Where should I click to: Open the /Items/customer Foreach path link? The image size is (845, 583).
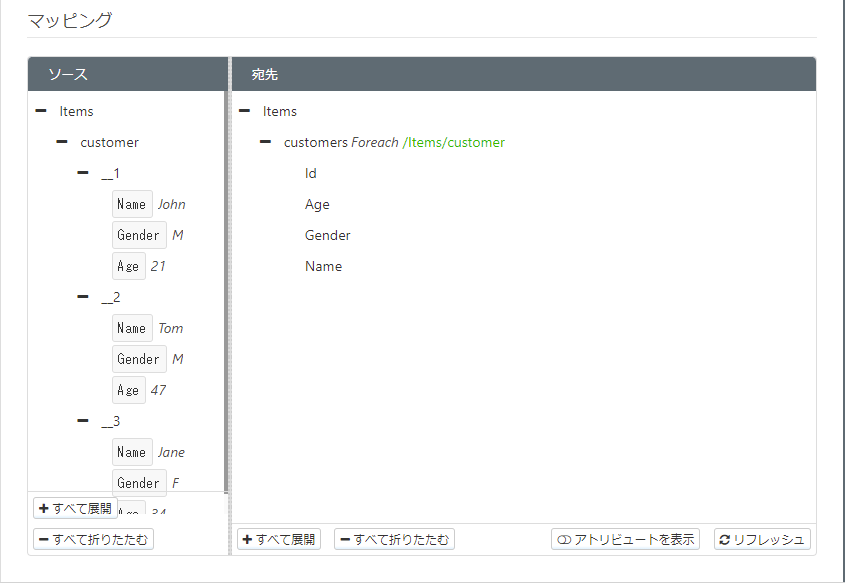pyautogui.click(x=454, y=142)
